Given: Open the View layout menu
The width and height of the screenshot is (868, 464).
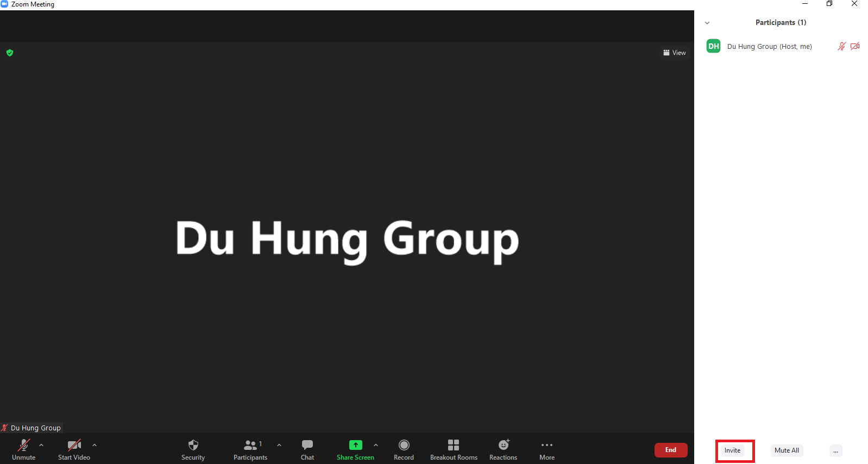Looking at the screenshot, I should click(675, 53).
